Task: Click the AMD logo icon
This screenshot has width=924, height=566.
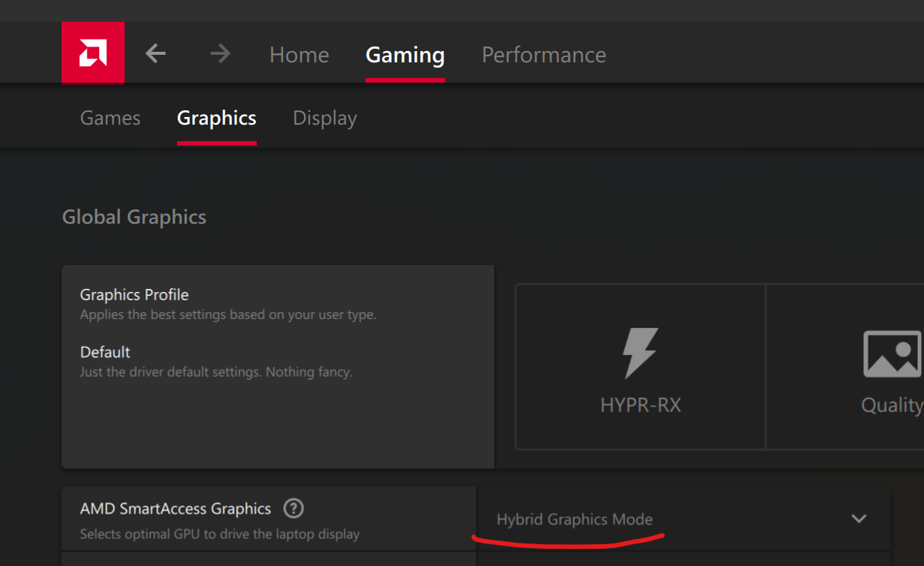Action: [x=93, y=53]
